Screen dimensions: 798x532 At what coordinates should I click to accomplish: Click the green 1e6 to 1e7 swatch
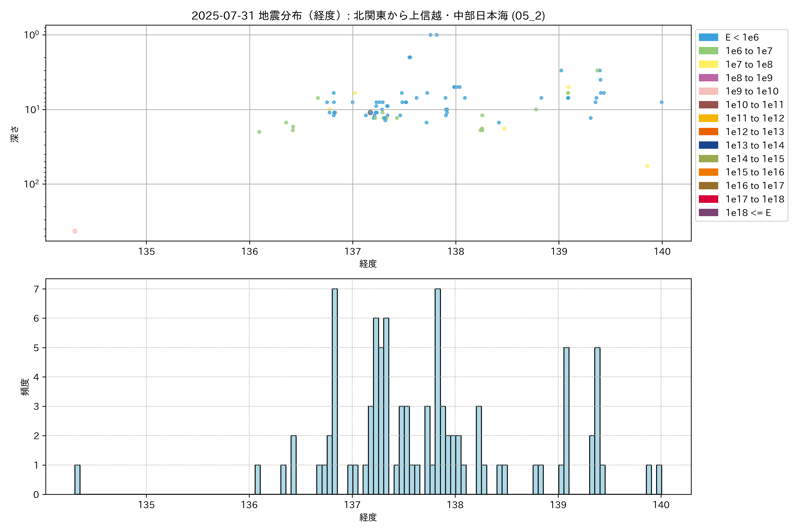708,51
